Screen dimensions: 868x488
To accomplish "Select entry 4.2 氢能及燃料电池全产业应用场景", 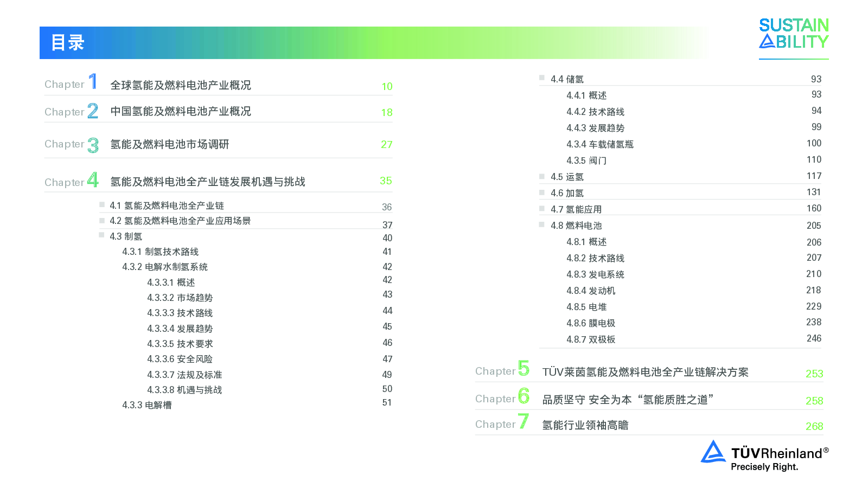I will (x=180, y=221).
